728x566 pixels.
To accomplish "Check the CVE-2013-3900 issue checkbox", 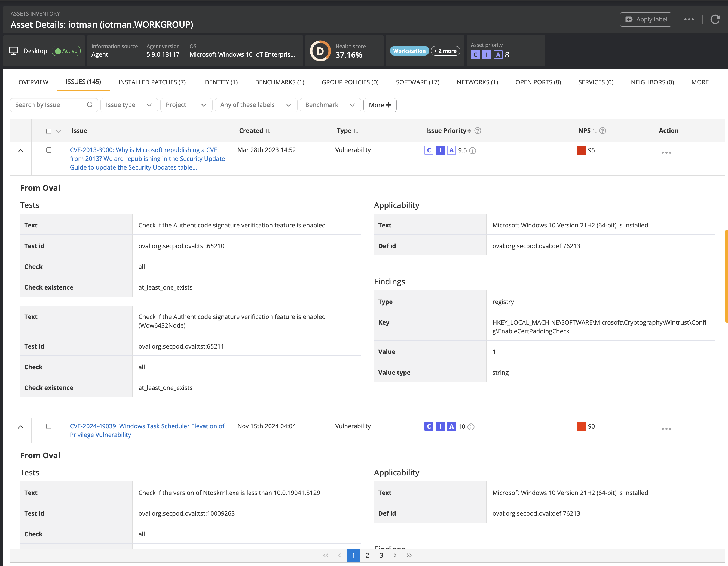I will click(49, 150).
